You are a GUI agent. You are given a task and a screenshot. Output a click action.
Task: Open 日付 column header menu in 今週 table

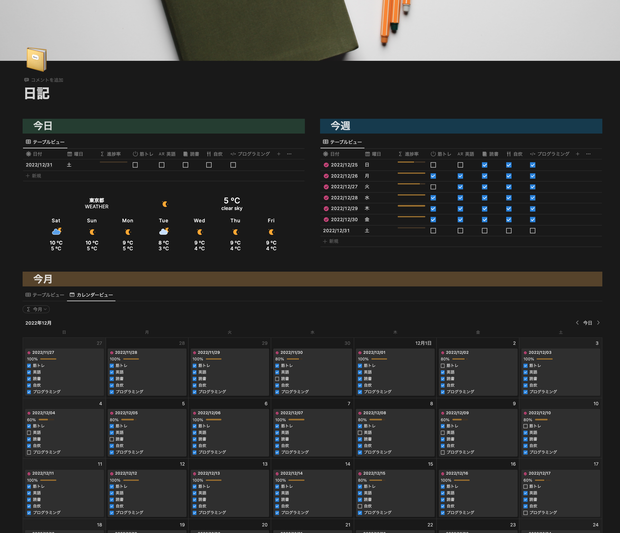(x=332, y=154)
